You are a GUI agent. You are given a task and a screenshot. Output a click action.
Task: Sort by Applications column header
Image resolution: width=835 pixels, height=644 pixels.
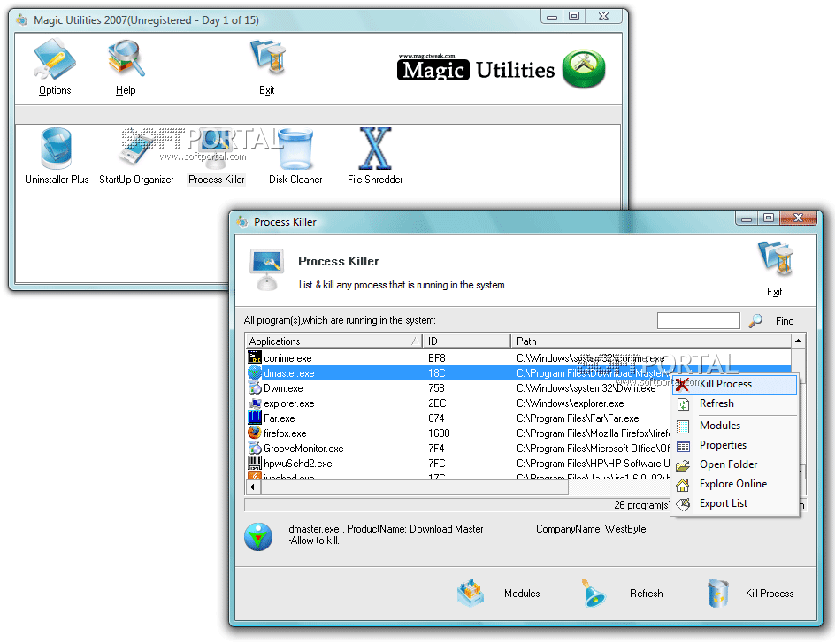pyautogui.click(x=333, y=341)
